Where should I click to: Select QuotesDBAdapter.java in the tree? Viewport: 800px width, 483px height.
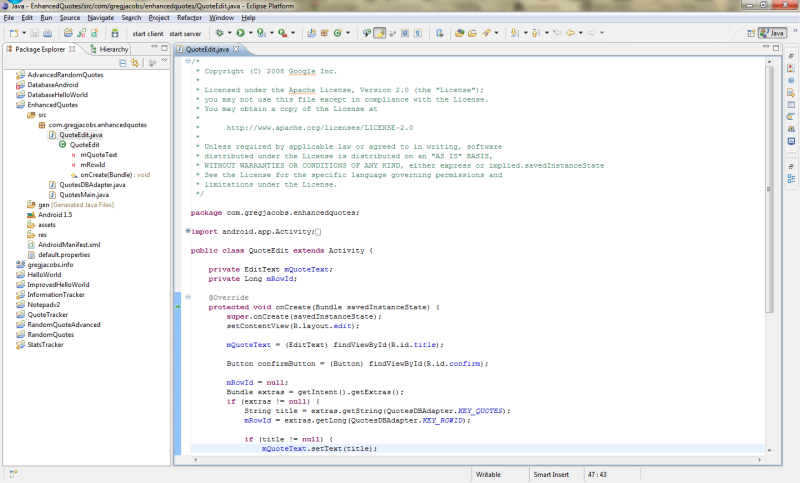click(x=91, y=185)
